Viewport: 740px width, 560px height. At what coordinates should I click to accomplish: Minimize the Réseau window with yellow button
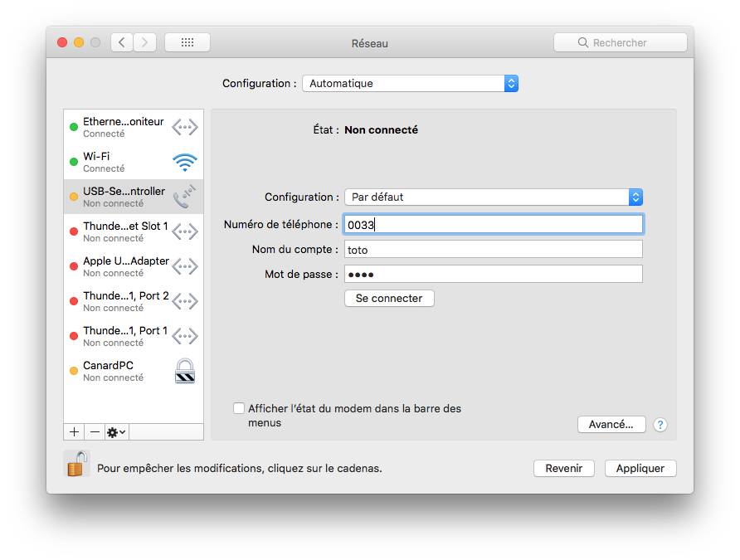(79, 42)
